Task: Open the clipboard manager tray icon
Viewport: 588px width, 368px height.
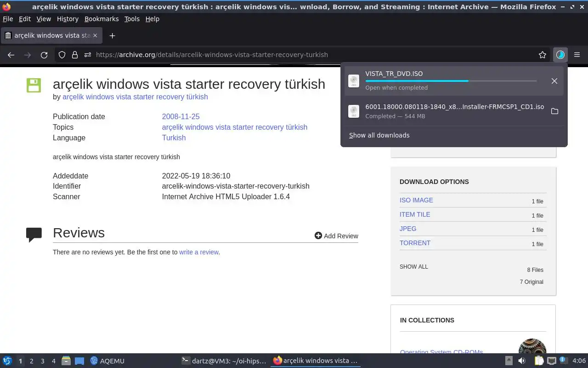Action: click(x=538, y=361)
